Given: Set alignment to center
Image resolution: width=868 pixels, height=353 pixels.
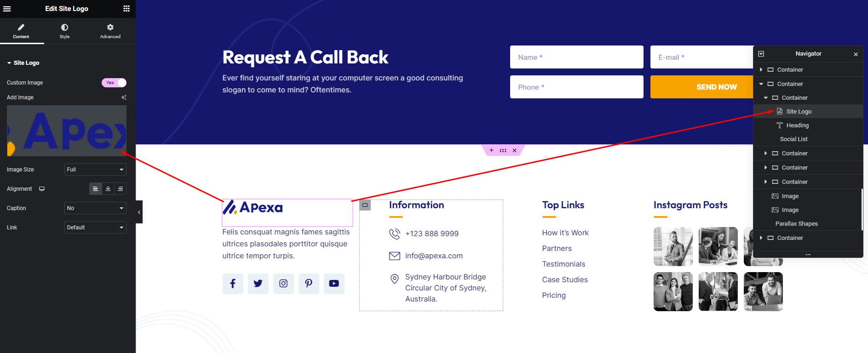Looking at the screenshot, I should coord(108,189).
